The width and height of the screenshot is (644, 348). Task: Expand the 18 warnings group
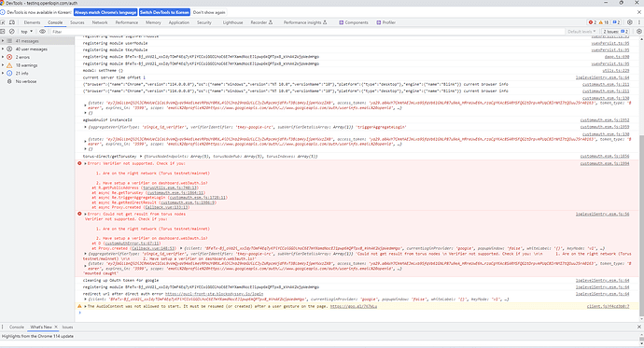(x=3, y=65)
